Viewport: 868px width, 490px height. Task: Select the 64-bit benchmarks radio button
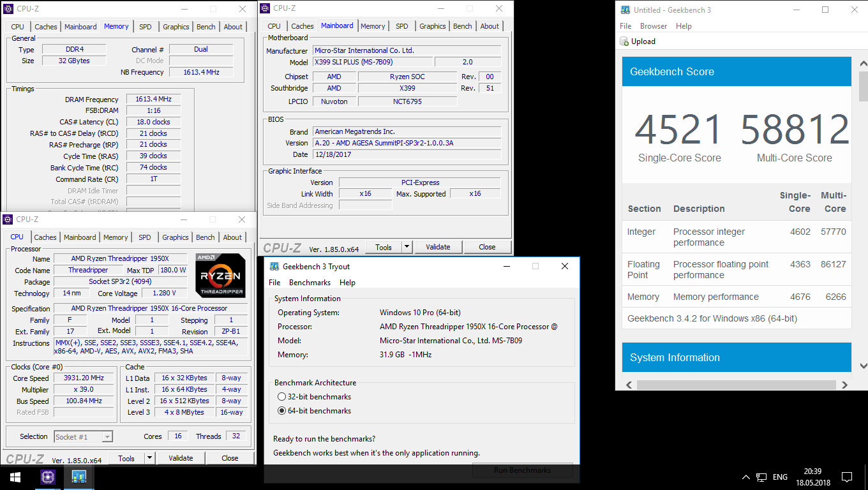[282, 411]
